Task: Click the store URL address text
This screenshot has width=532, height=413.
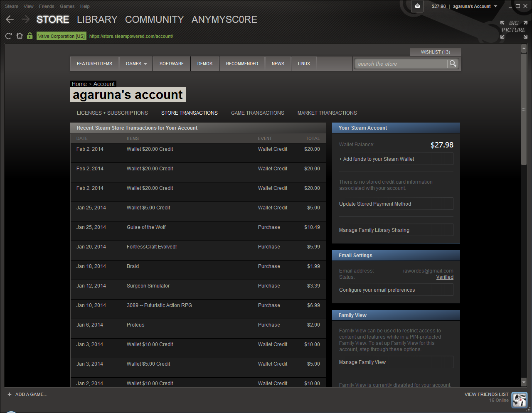Action: pyautogui.click(x=131, y=36)
